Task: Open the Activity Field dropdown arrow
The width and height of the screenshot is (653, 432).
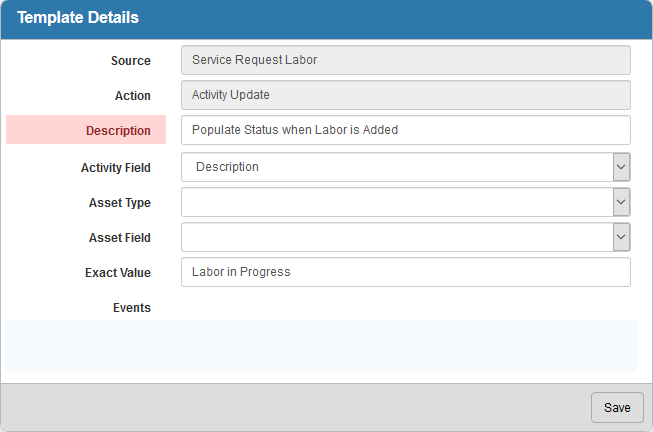Action: click(x=621, y=167)
